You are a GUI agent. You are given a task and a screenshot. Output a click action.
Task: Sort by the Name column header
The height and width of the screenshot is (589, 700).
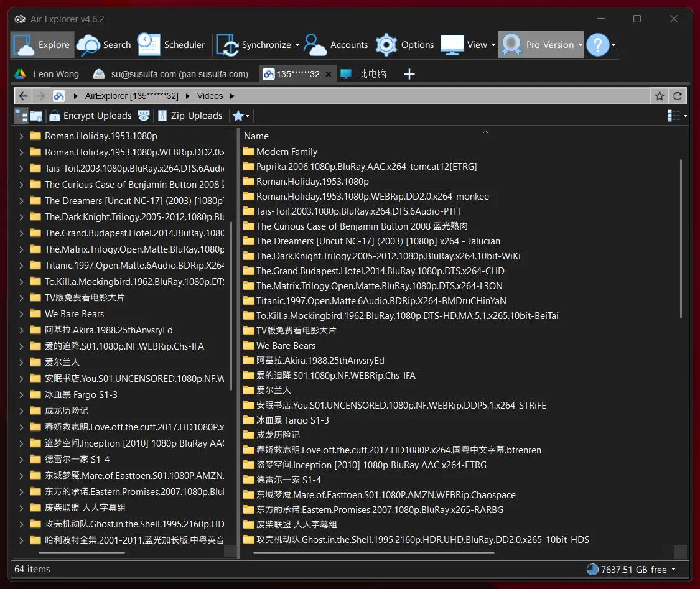(x=256, y=136)
